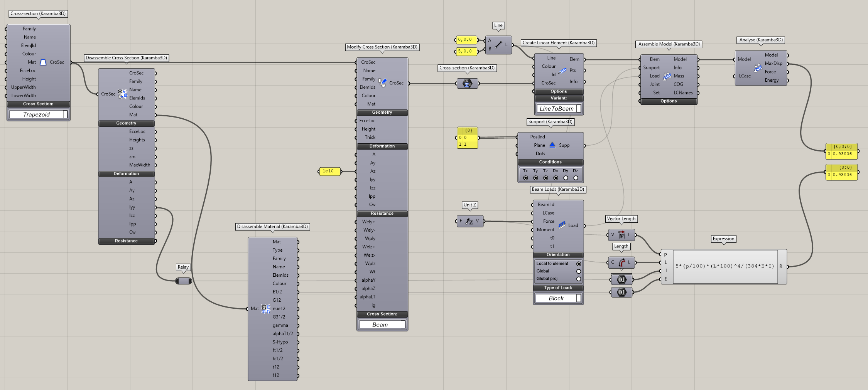Select the Global orientation option

[x=578, y=271]
